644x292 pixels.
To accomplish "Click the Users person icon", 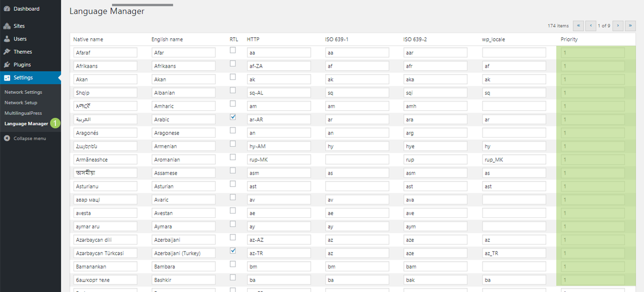I will click(7, 39).
